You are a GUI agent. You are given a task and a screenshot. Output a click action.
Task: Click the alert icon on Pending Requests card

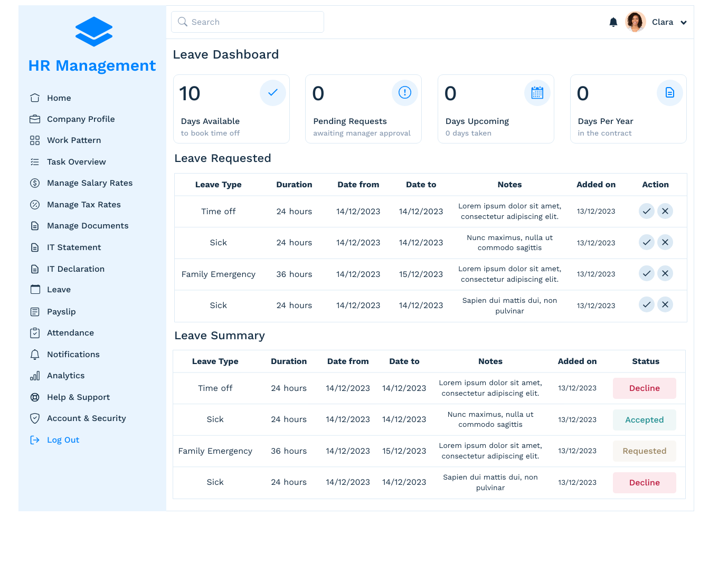405,93
